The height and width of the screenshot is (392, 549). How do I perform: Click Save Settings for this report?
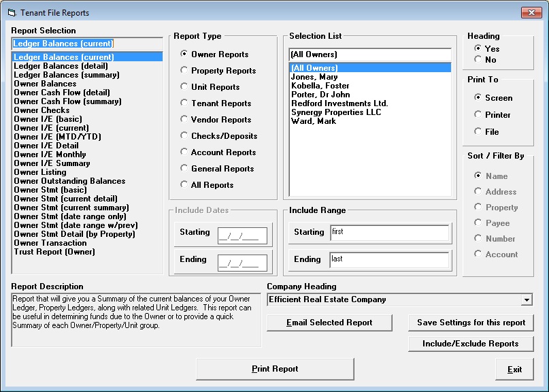[471, 323]
